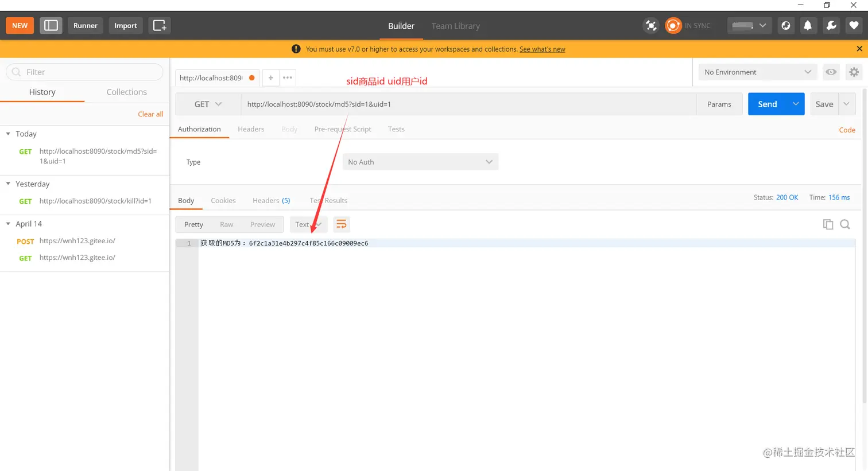This screenshot has height=471, width=868.
Task: Open the Send button dropdown arrow
Action: click(796, 104)
